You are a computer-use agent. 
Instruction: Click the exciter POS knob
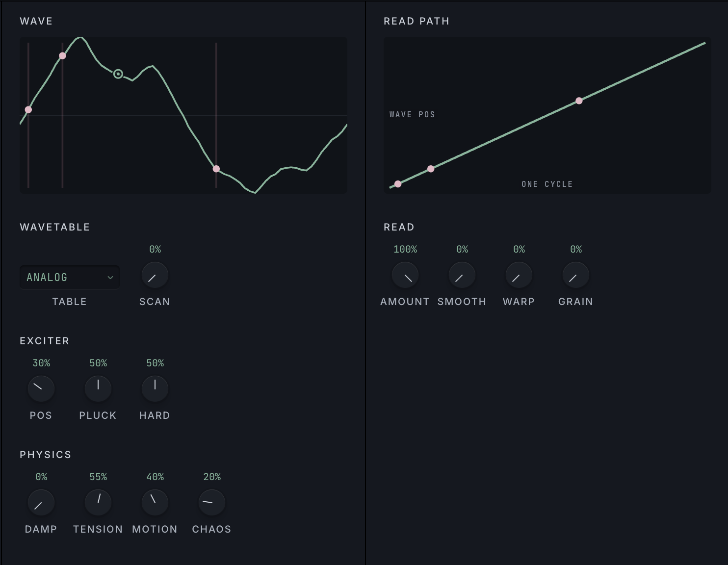[41, 389]
